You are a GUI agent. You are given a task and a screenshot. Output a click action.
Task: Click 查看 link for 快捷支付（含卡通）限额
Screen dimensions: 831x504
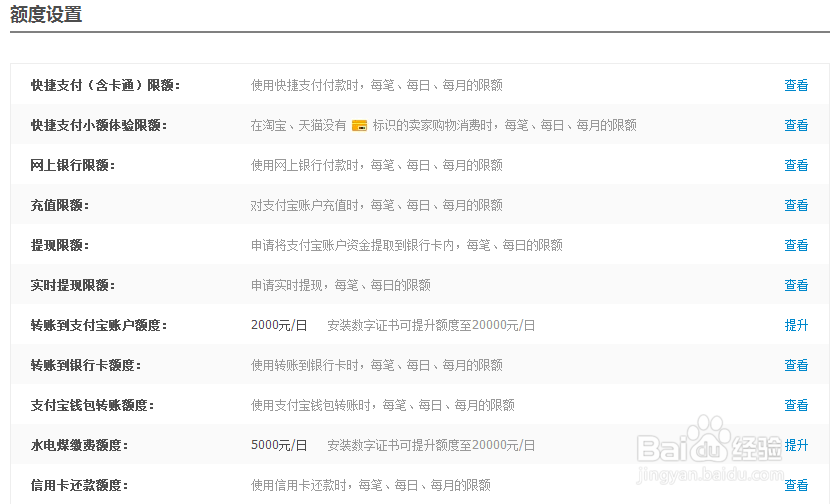[x=796, y=85]
